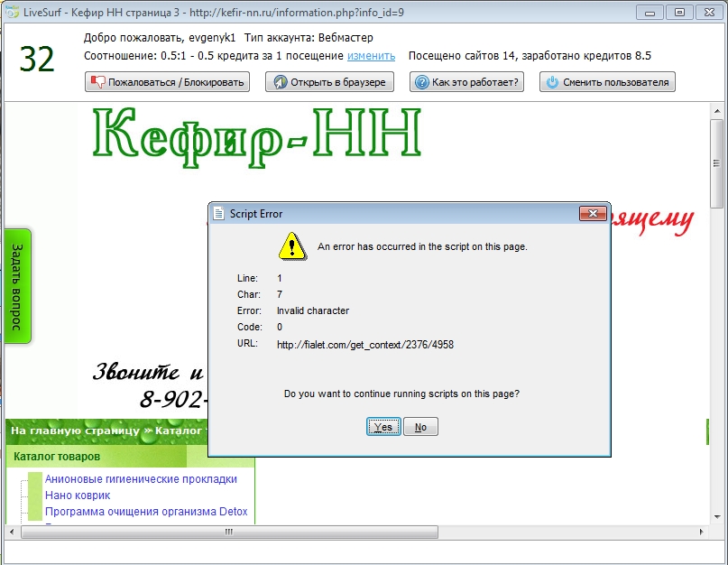This screenshot has width=728, height=565.
Task: Maximize the LiveSurf window
Action: tap(679, 13)
